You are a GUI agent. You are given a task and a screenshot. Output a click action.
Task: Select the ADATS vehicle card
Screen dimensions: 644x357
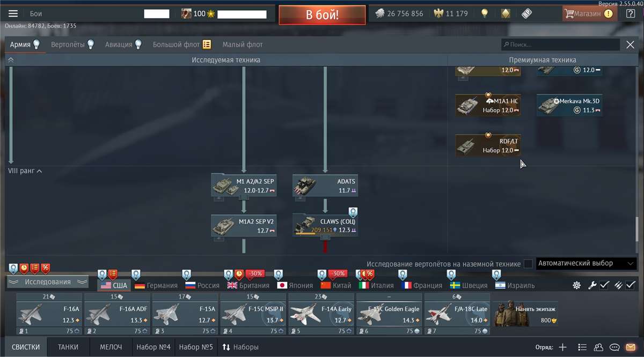click(325, 185)
